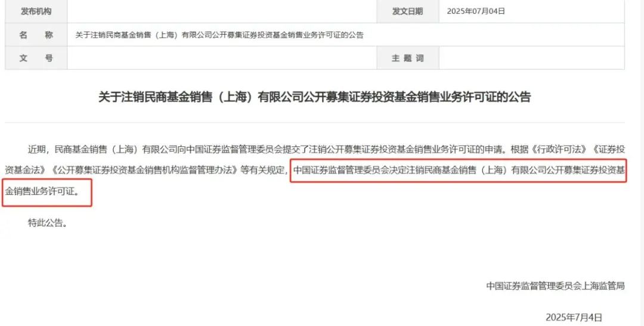Click the paragraph beginning 近期，民商基金销售
The image size is (644, 326).
pos(315,170)
